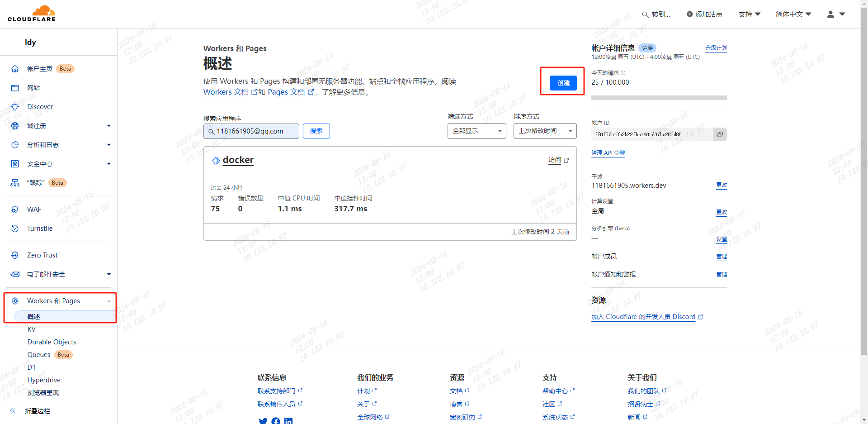Click the Turnstile icon
This screenshot has width=868, height=424.
[x=15, y=229]
